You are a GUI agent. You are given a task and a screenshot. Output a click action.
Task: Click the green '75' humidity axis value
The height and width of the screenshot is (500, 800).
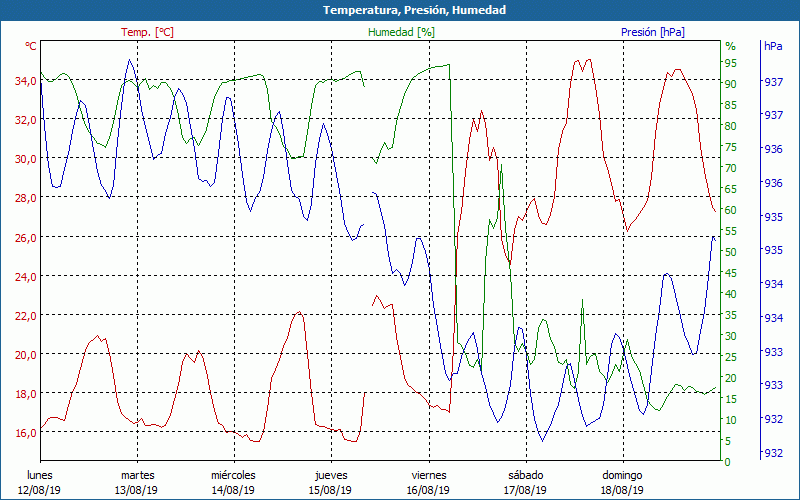pyautogui.click(x=731, y=147)
